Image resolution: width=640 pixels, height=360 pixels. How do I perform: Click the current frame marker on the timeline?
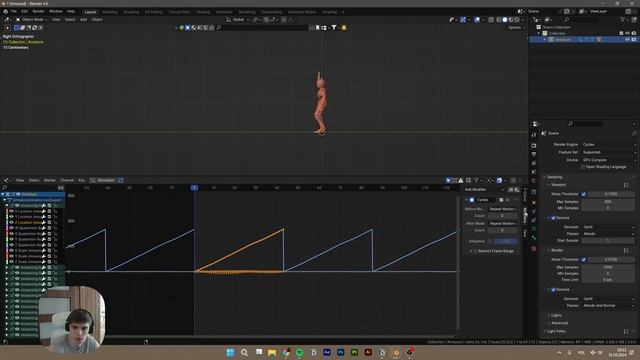(194, 188)
